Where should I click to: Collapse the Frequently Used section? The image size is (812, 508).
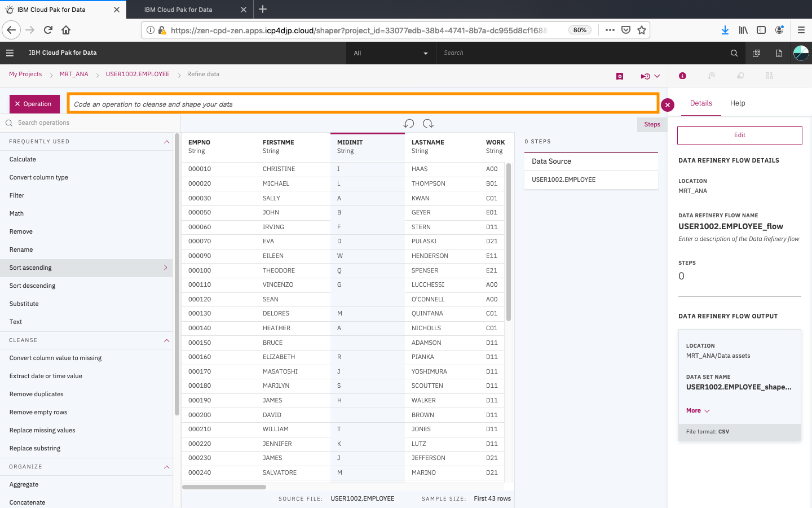(166, 142)
